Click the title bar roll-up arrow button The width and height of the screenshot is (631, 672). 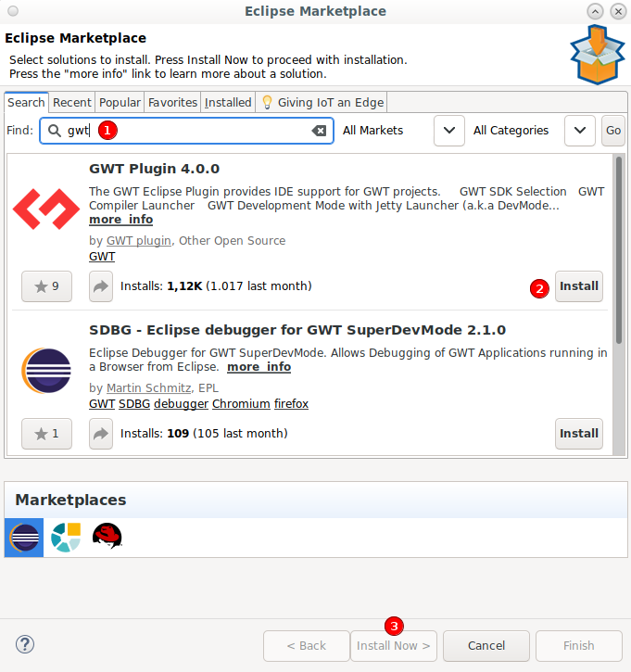(x=595, y=11)
